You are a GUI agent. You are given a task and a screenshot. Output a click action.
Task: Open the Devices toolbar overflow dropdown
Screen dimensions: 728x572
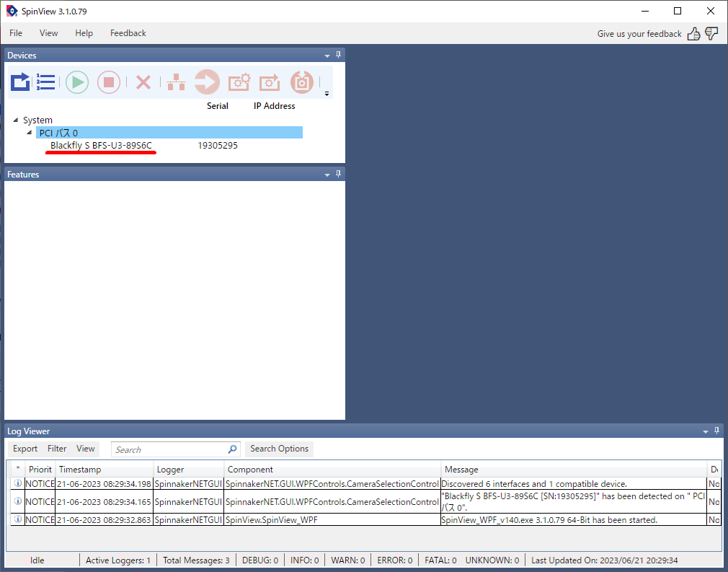[x=327, y=94]
